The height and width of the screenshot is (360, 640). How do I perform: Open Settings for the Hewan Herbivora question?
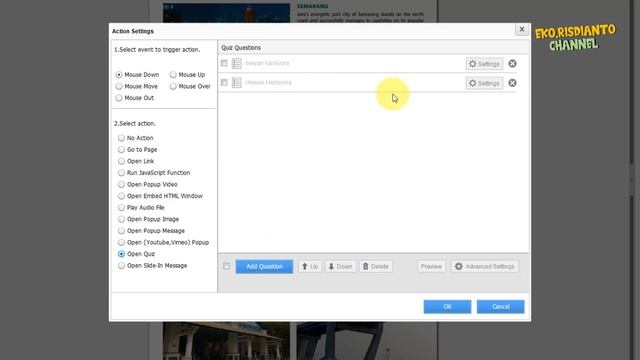coord(484,83)
